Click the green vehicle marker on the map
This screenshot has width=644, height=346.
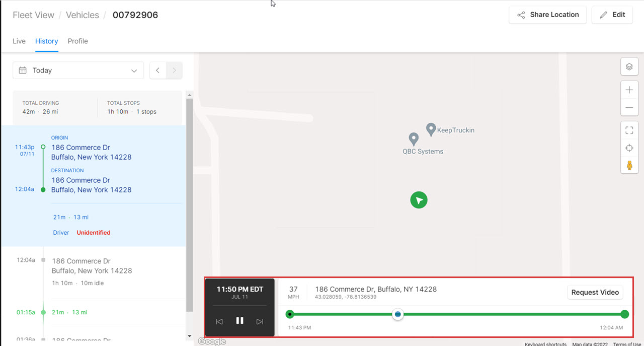click(419, 200)
